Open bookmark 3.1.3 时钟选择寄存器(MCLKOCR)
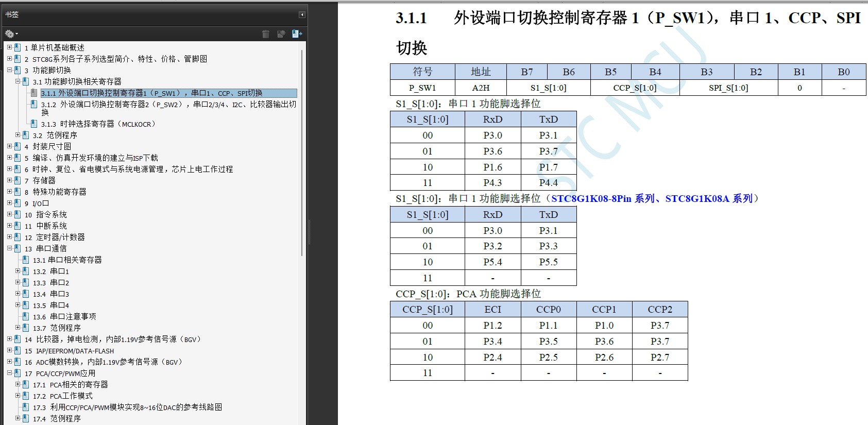Image resolution: width=868 pixels, height=425 pixels. [98, 124]
